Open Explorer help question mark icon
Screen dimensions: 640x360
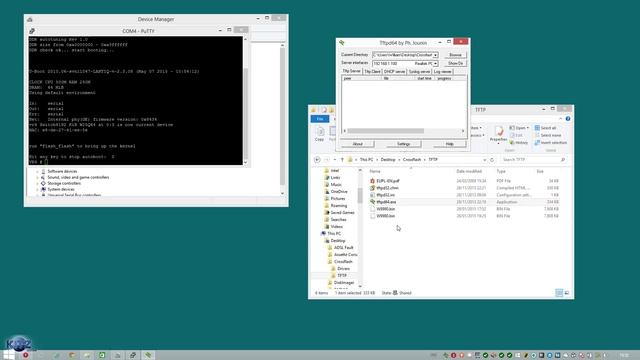568,119
